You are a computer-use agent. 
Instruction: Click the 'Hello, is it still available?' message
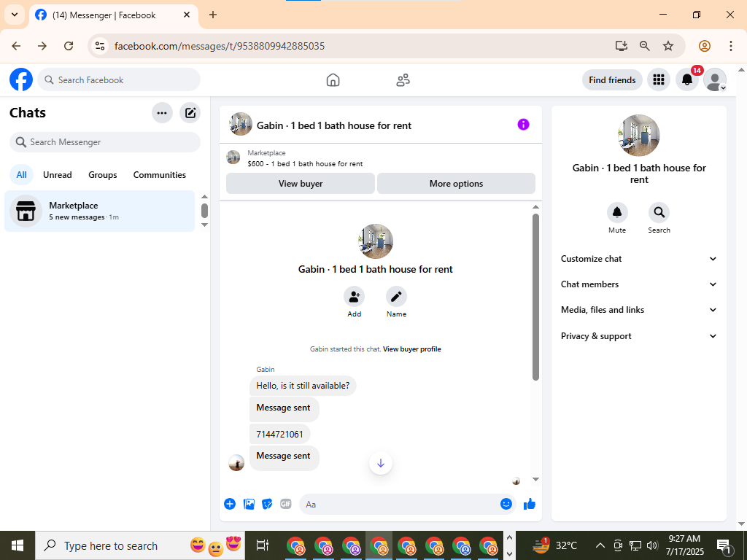tap(303, 386)
